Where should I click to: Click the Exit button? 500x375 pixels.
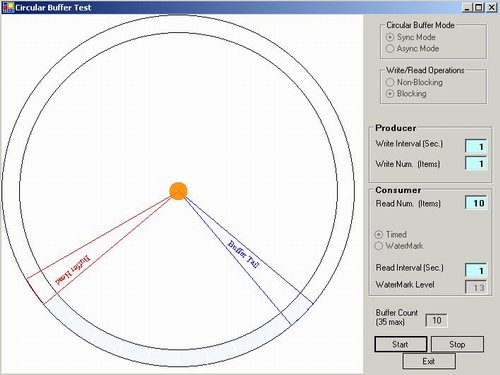pyautogui.click(x=429, y=361)
